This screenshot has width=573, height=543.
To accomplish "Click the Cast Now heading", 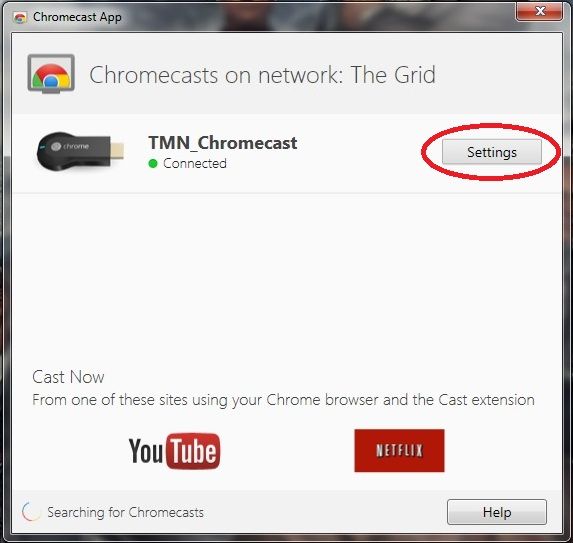I will point(68,377).
